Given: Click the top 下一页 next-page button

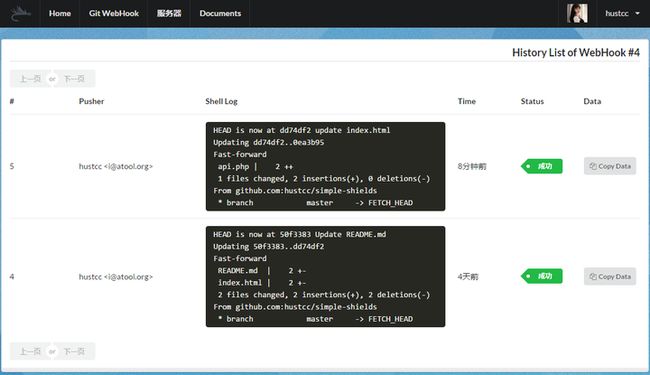Looking at the screenshot, I should (x=75, y=79).
